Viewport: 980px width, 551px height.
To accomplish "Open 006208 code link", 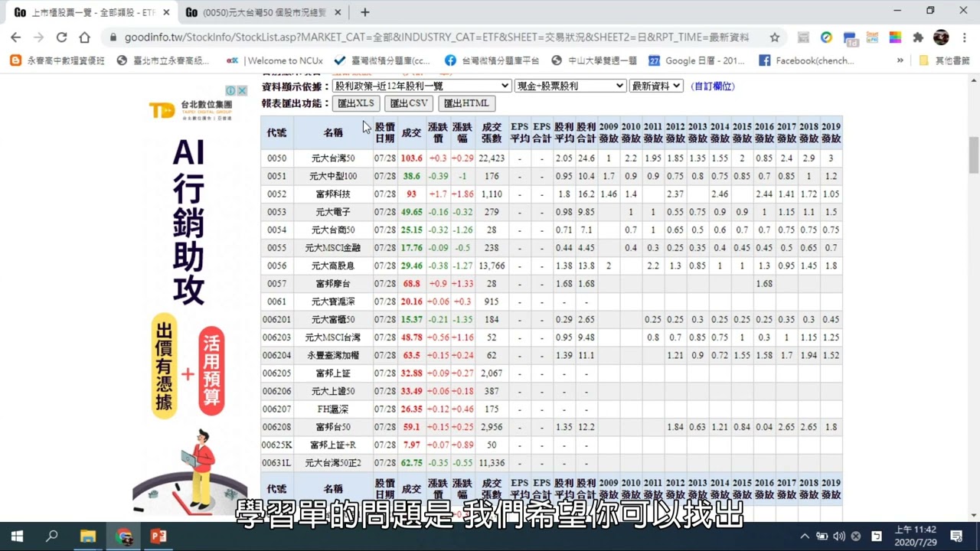I will (x=276, y=427).
